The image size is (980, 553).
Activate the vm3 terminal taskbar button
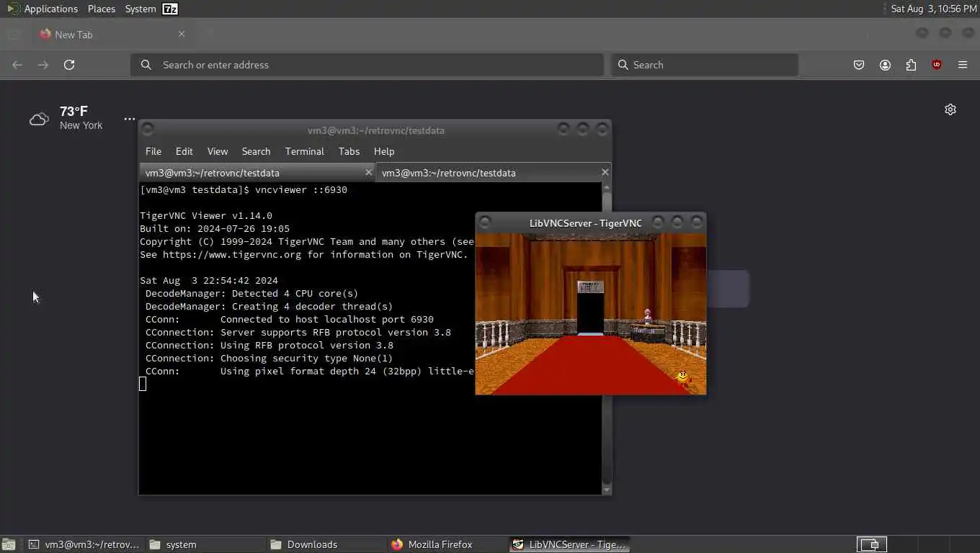coord(84,545)
